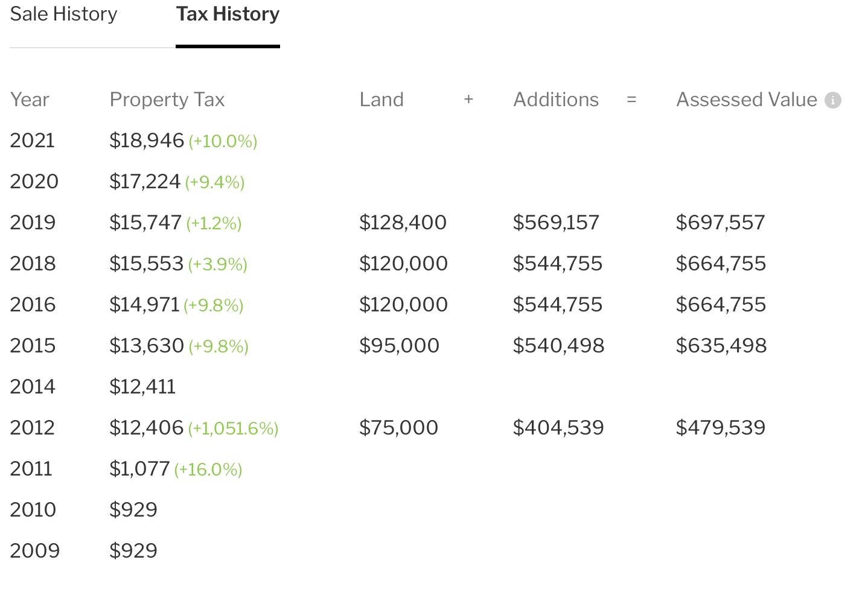
Task: Click the Assessed Value column header
Action: click(747, 100)
